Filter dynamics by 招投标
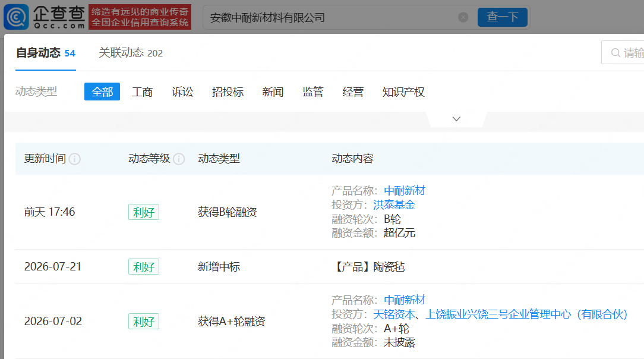Screen dimensions: 644x359 (228, 92)
